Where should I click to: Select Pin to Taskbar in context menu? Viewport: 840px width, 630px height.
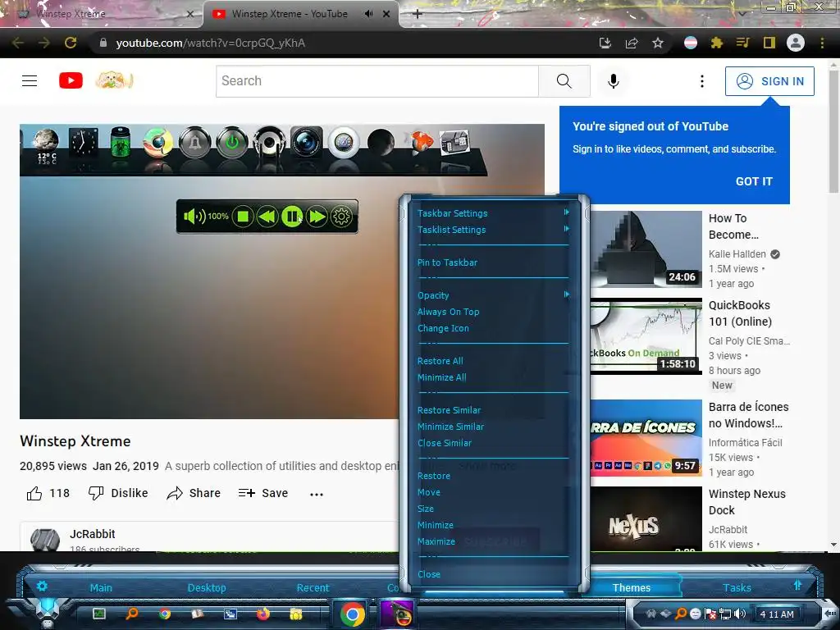[x=447, y=262]
